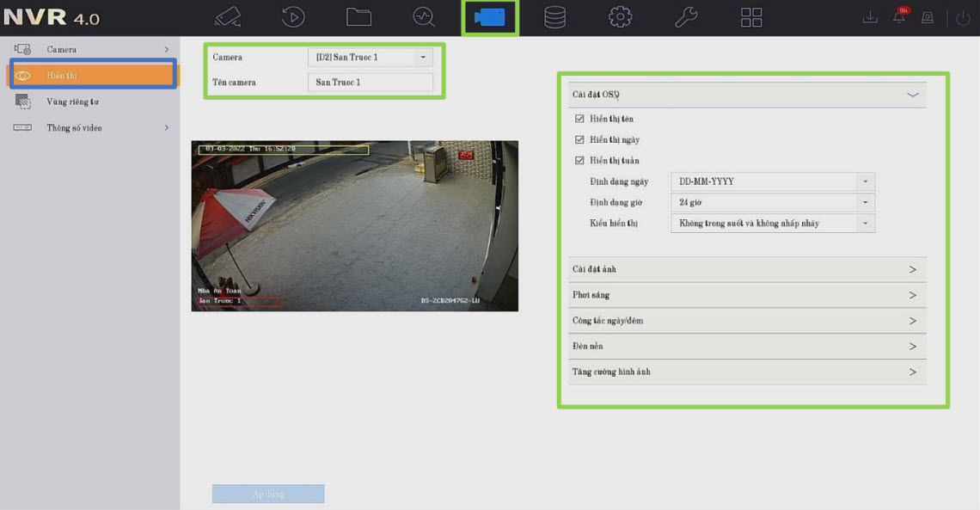
Task: Select Vùng riêng tư in sidebar
Action: (x=73, y=101)
